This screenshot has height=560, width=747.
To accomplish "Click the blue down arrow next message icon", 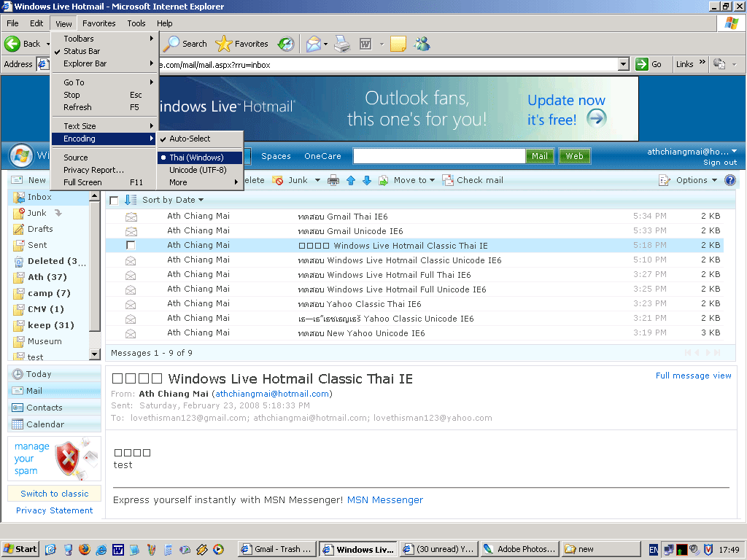I will (x=367, y=181).
